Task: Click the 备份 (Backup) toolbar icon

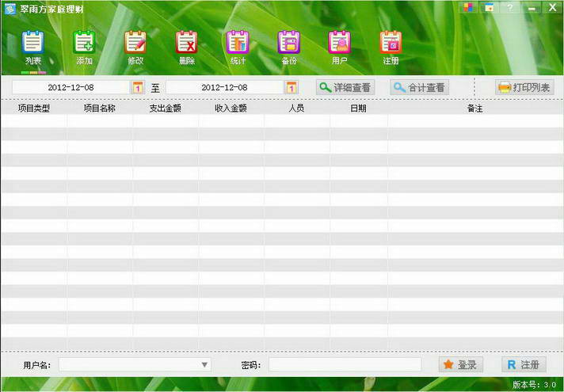Action: coord(288,47)
